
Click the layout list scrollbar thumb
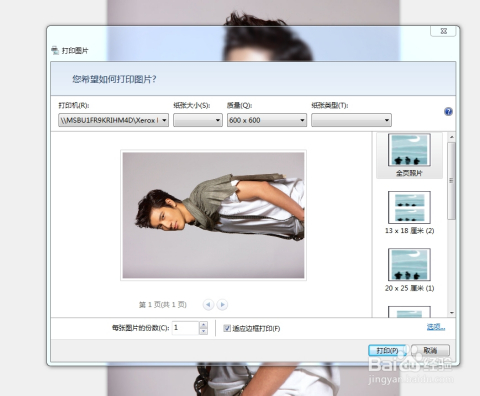pyautogui.click(x=452, y=181)
